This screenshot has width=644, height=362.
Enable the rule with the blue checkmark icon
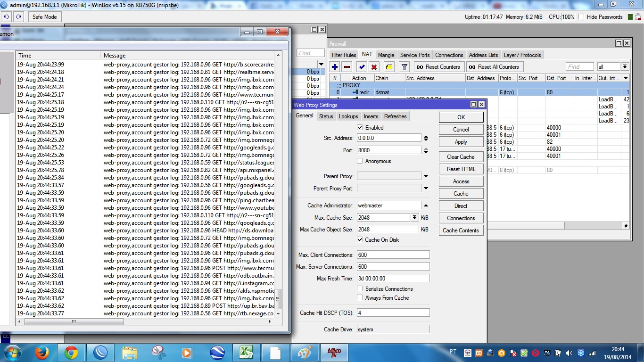click(x=362, y=67)
